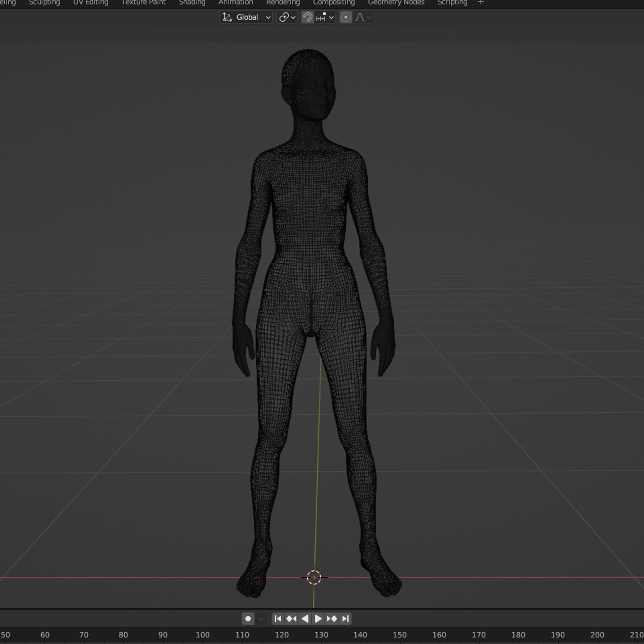644x644 pixels.
Task: Switch to the Geometry Nodes workspace
Action: pyautogui.click(x=396, y=3)
